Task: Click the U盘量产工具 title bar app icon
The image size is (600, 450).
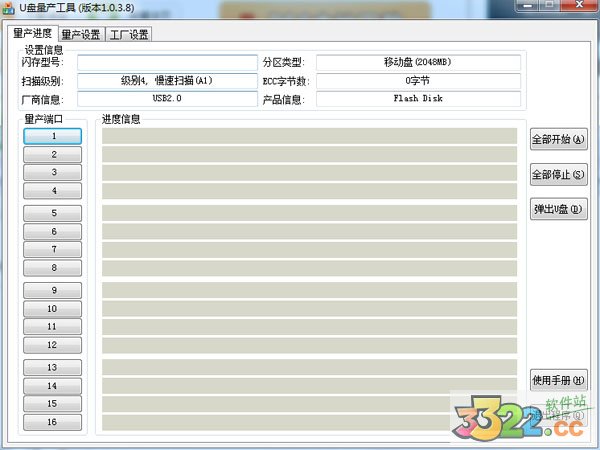Action: pos(8,8)
